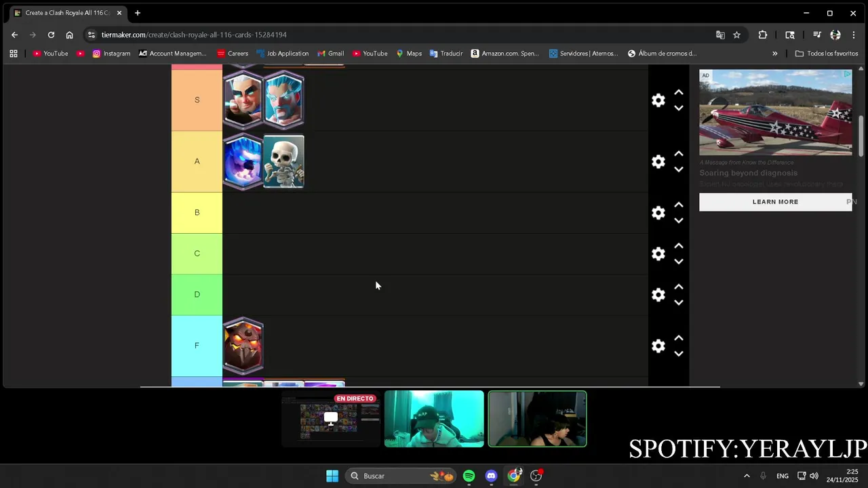Select the Ice Wizard card in S tier

pyautogui.click(x=283, y=100)
